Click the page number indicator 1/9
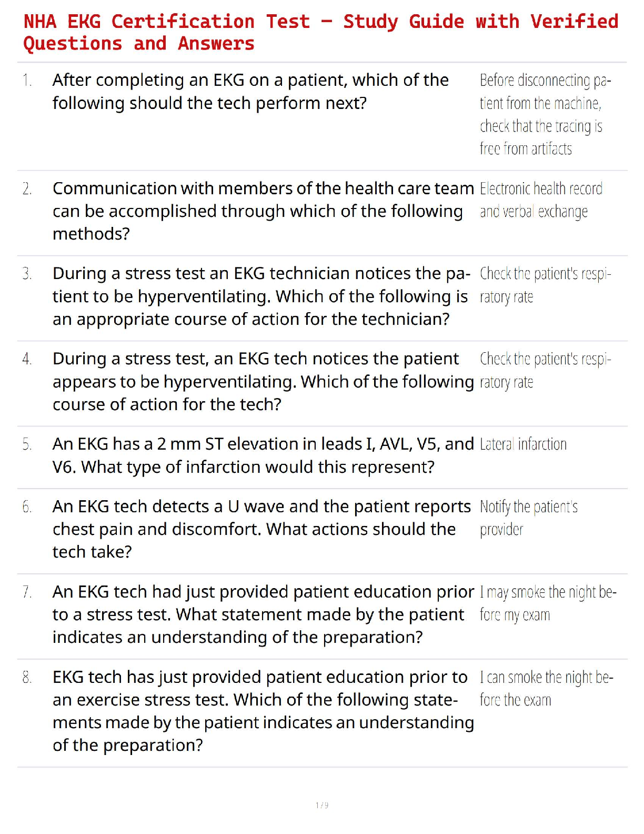The image size is (644, 834). coord(322,805)
